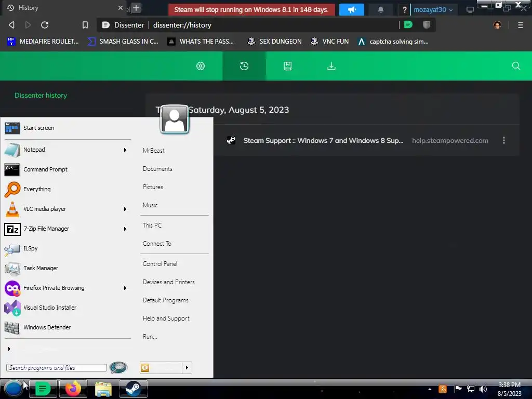Reload the page with refresh icon
This screenshot has width=532, height=399.
pos(45,25)
